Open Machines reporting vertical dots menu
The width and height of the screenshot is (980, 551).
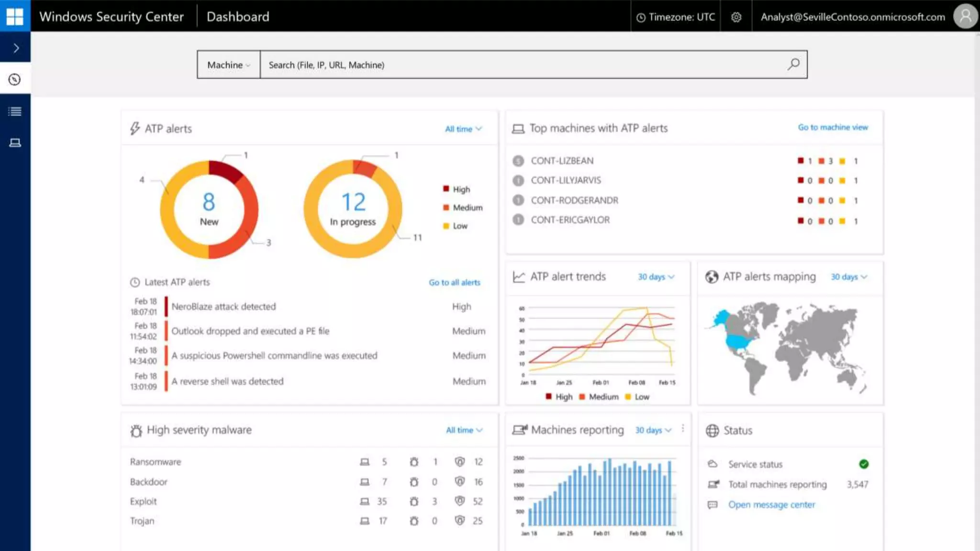683,429
